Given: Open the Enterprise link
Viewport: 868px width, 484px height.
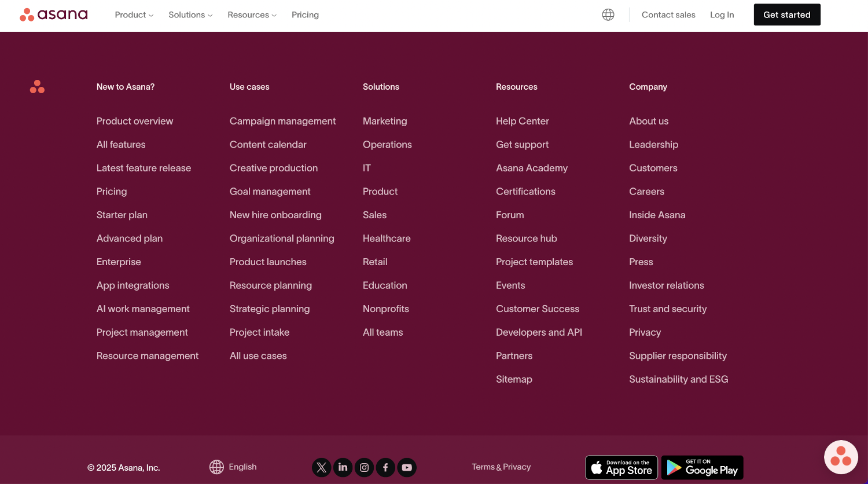Looking at the screenshot, I should [x=119, y=262].
